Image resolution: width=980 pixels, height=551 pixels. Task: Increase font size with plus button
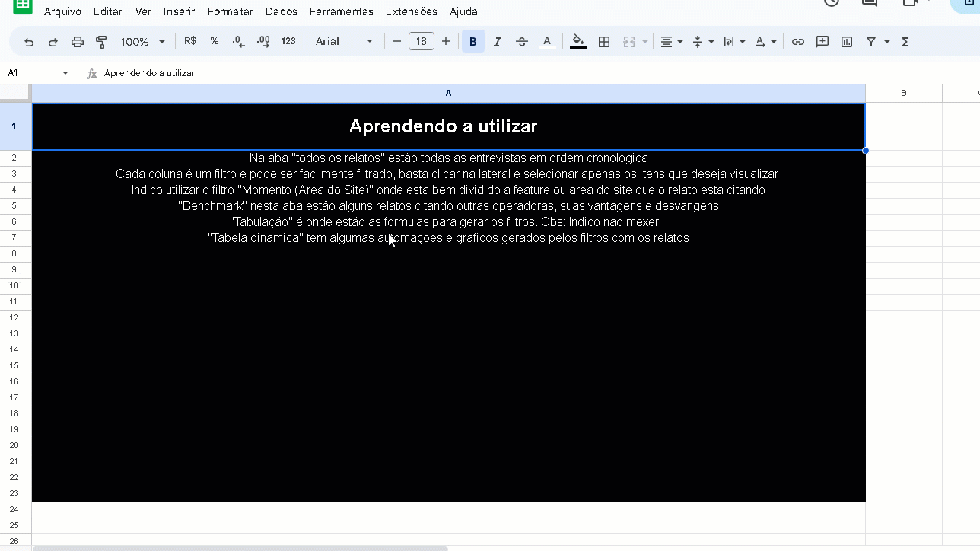(x=446, y=41)
